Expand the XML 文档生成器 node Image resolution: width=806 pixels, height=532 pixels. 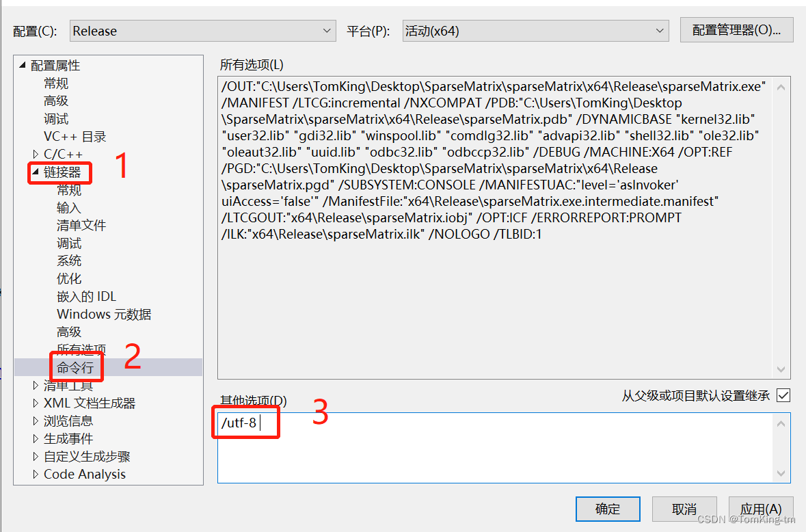click(36, 403)
